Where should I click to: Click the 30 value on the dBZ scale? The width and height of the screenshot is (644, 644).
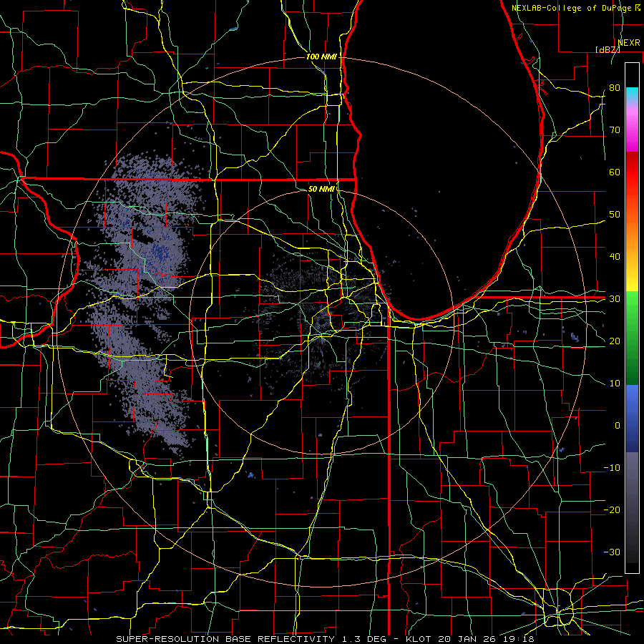click(615, 299)
